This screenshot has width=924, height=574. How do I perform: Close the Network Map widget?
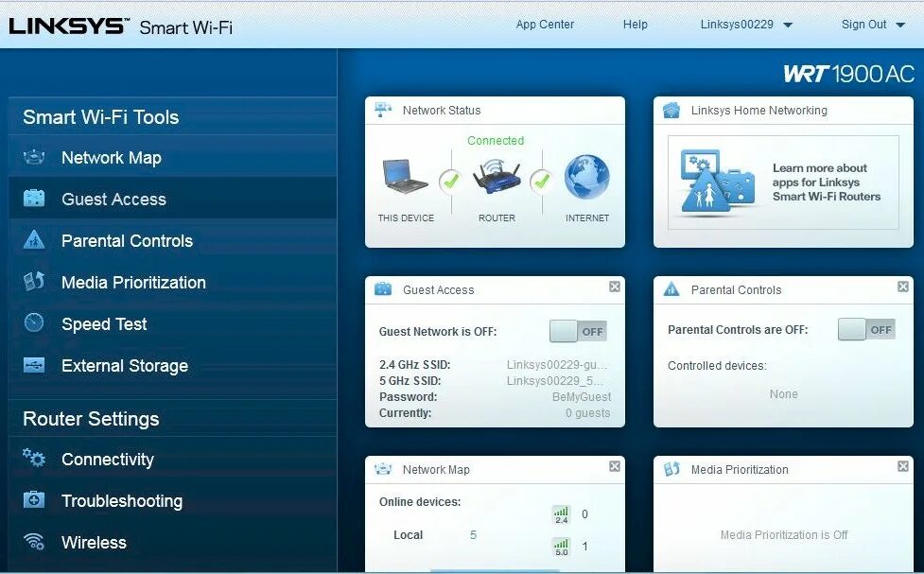(615, 466)
